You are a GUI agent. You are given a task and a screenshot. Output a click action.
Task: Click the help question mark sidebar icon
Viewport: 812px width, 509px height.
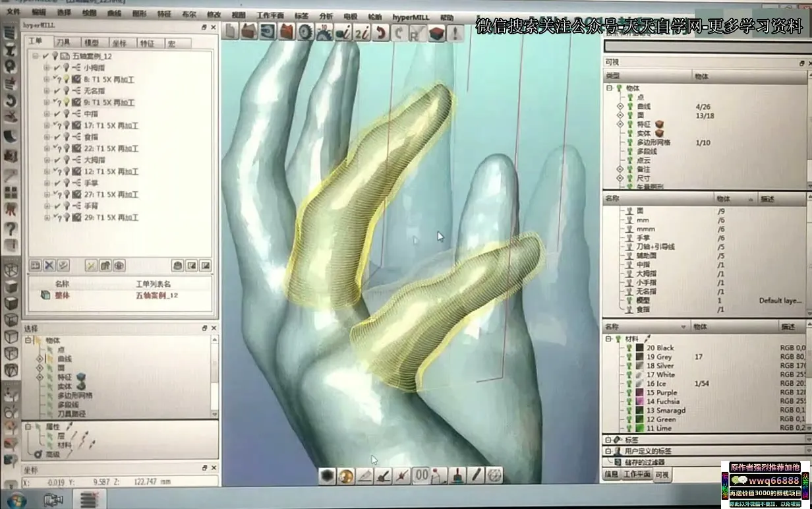click(x=11, y=228)
